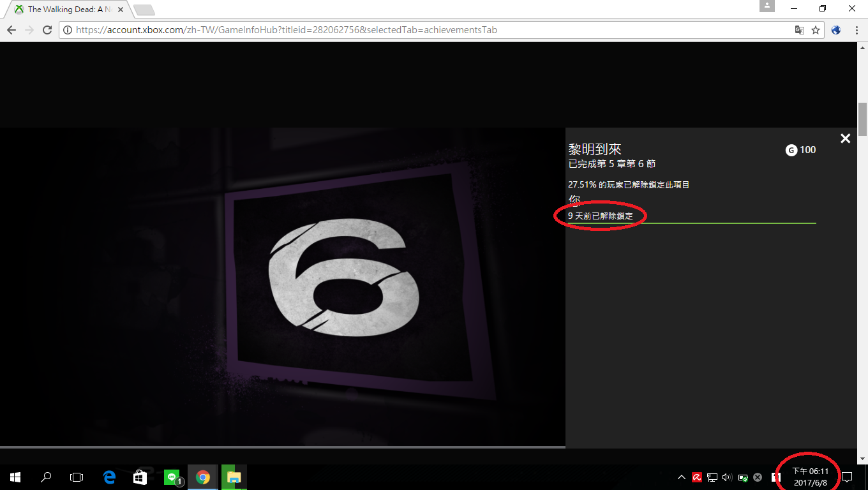Click the 9 天前已解除鎖定 unlock status

[x=601, y=216]
